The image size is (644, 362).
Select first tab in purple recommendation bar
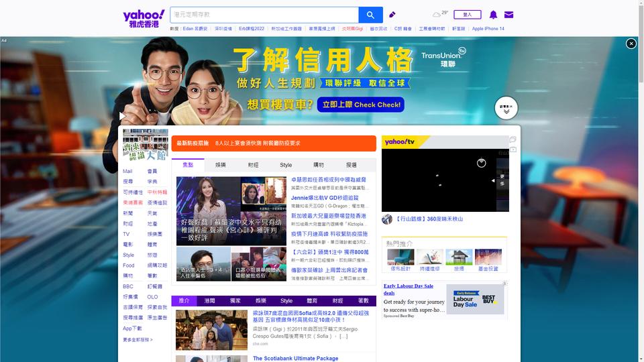184,301
